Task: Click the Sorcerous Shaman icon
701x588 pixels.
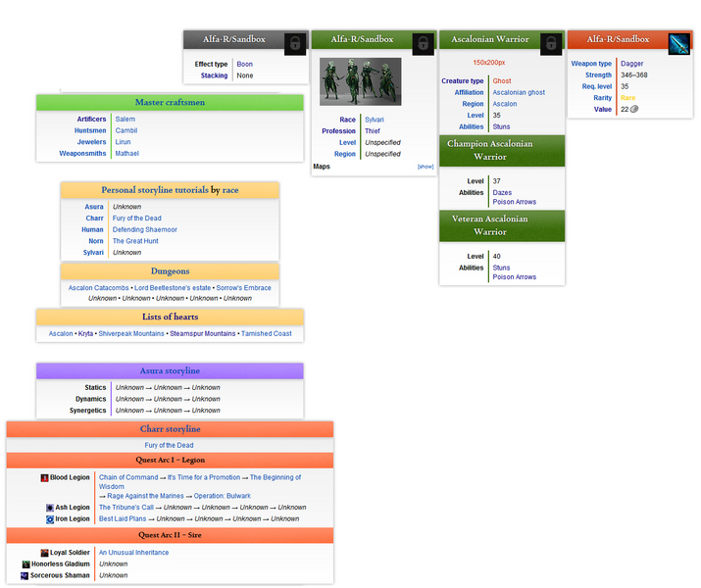Action: pyautogui.click(x=25, y=576)
